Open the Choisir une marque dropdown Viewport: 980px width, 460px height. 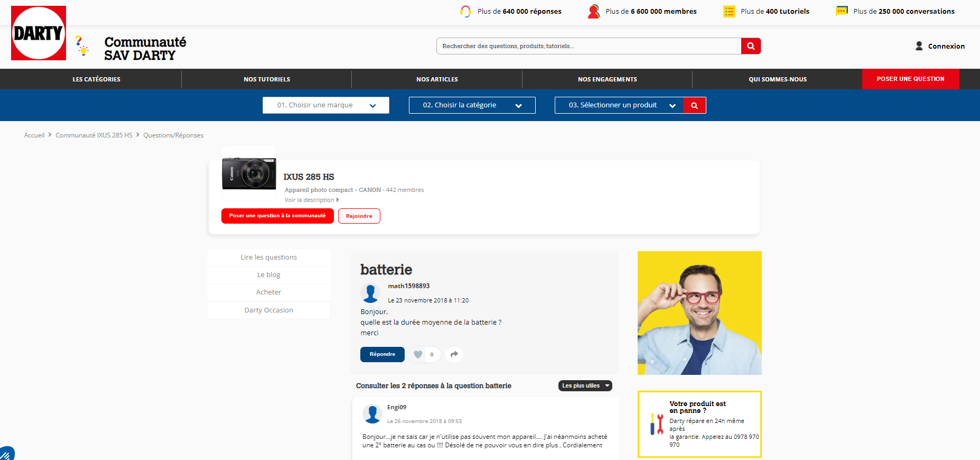coord(326,105)
